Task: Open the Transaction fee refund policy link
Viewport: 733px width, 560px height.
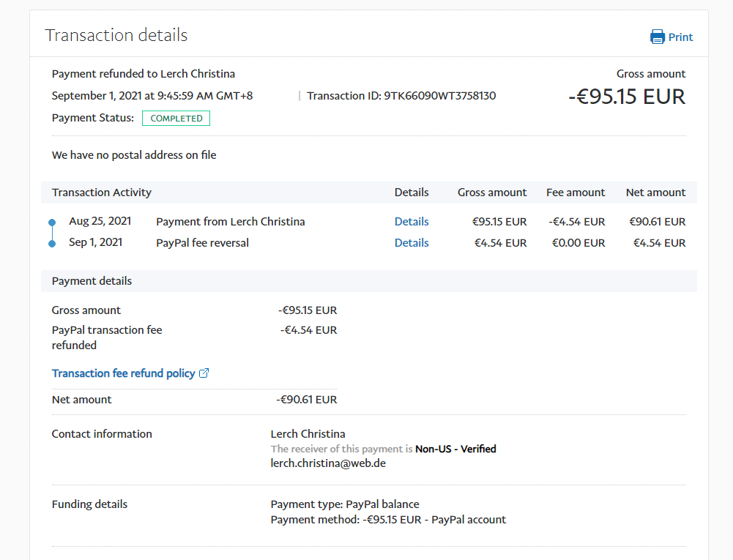Action: (x=123, y=373)
